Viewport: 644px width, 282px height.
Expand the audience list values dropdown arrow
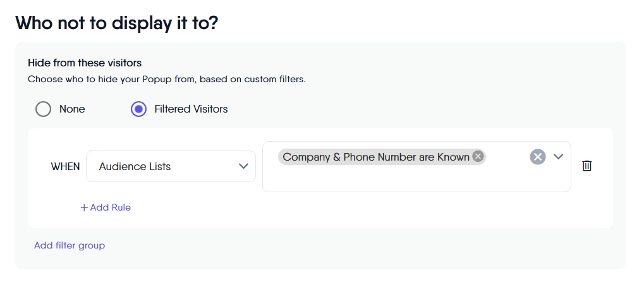click(x=558, y=157)
